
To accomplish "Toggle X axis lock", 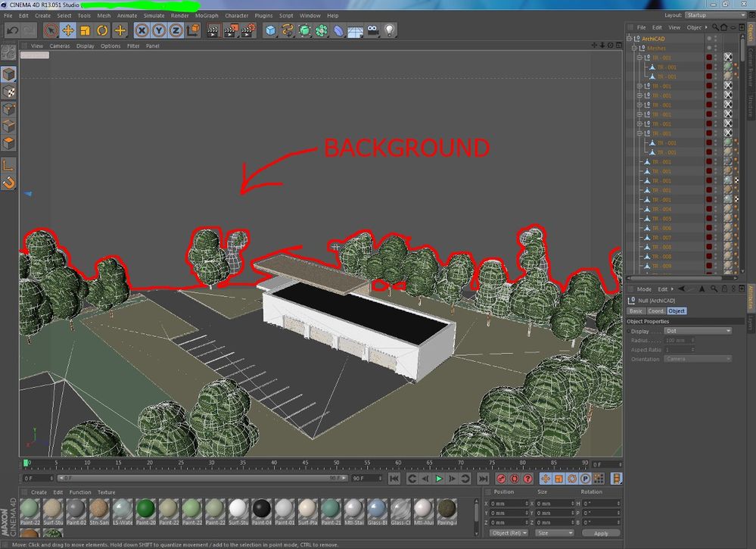I will tap(142, 30).
